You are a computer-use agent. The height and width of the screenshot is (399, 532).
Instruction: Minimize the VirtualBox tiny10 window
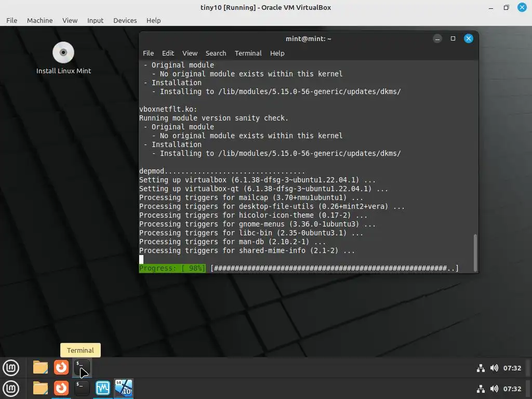tap(491, 7)
